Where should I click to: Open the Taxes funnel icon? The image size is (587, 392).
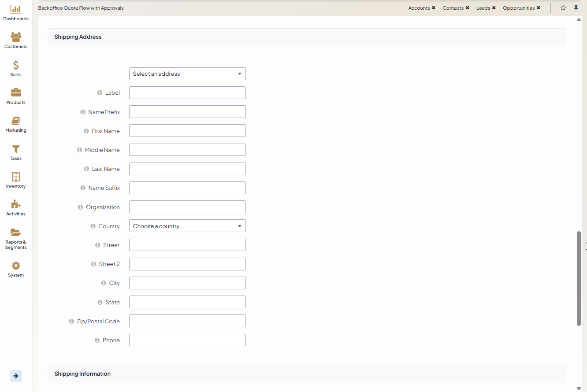(16, 149)
